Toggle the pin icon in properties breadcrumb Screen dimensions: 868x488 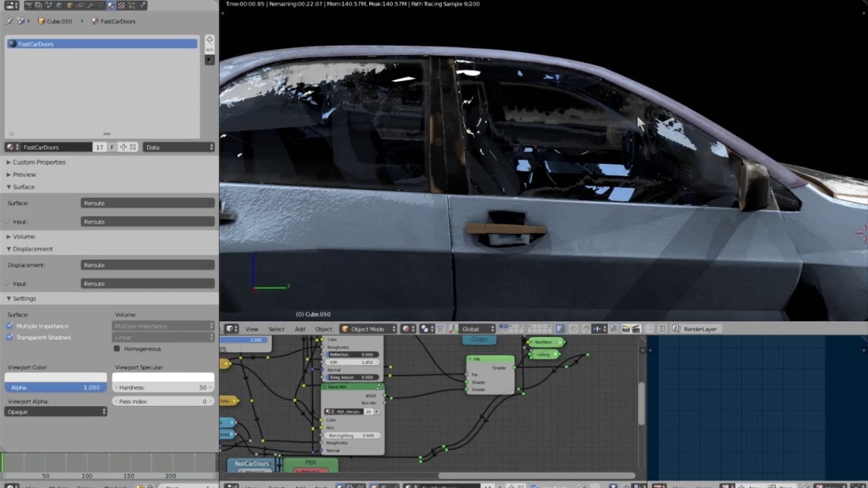9,21
